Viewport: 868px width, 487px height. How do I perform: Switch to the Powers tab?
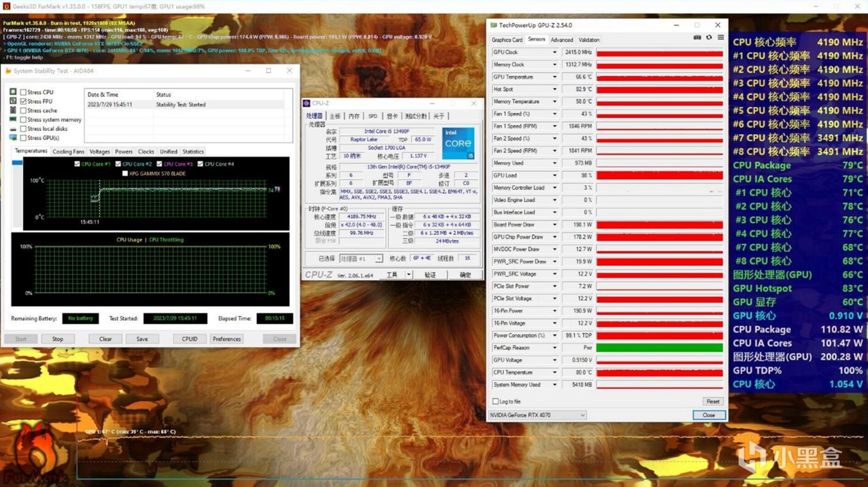tap(124, 152)
